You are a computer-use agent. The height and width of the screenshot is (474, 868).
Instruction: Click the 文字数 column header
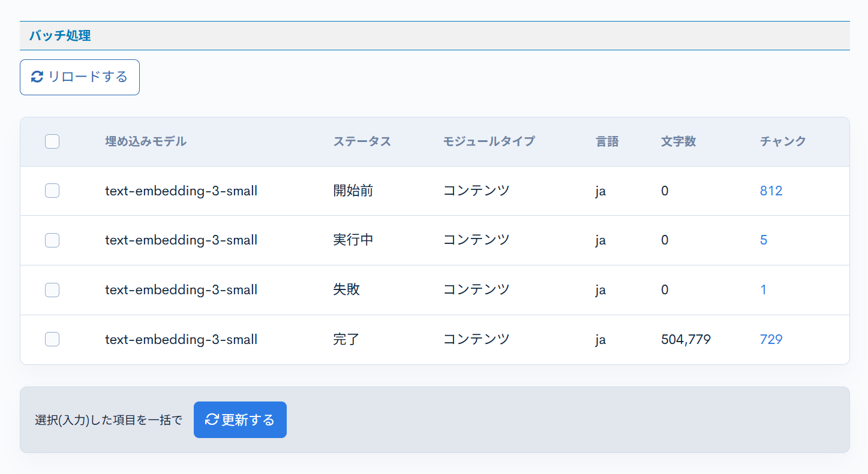tap(678, 141)
